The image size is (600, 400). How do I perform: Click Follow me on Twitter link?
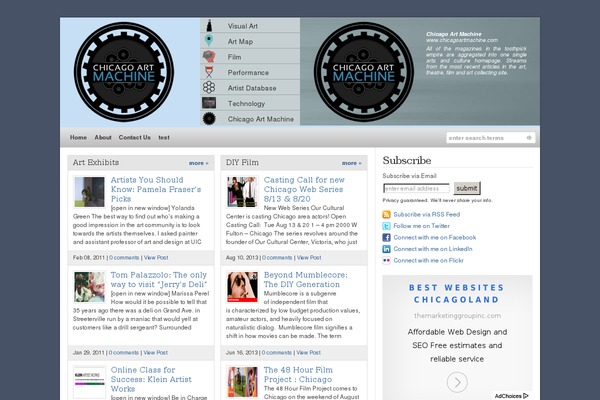[422, 226]
